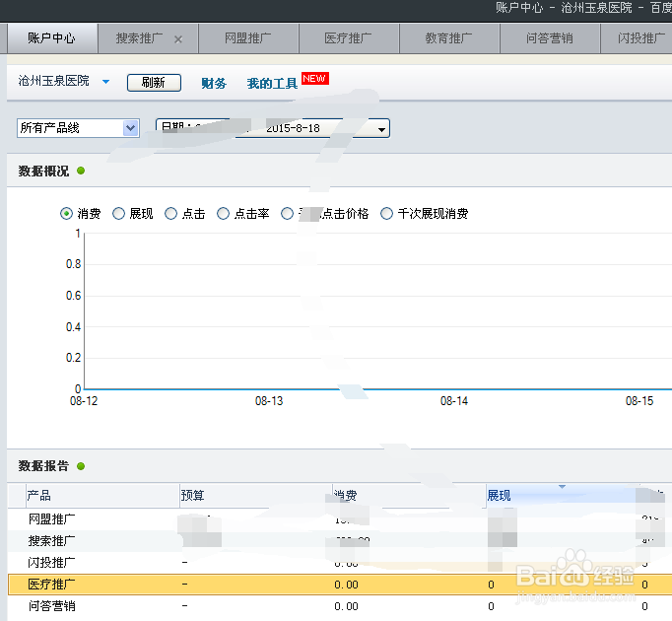
Task: Click the sort arrow on 展现 column
Action: pyautogui.click(x=562, y=487)
